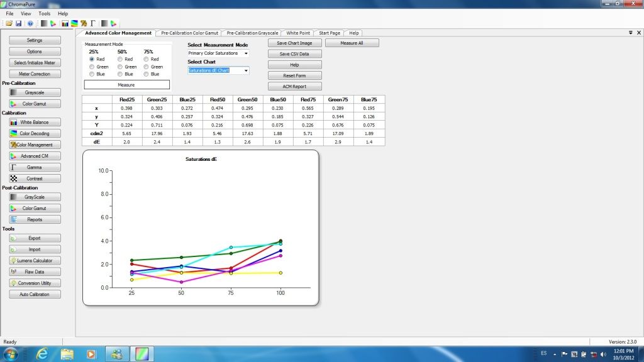The height and width of the screenshot is (362, 644).
Task: Click the color management percent toolbar icon
Action: tap(84, 23)
